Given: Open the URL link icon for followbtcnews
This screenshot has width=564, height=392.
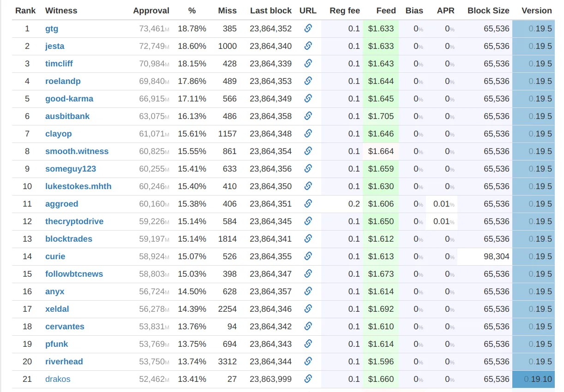Looking at the screenshot, I should [308, 273].
